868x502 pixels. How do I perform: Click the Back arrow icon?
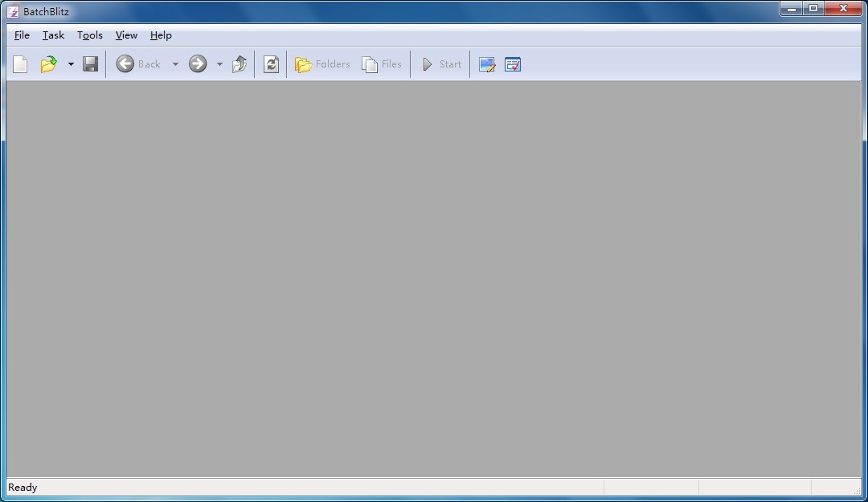[125, 64]
